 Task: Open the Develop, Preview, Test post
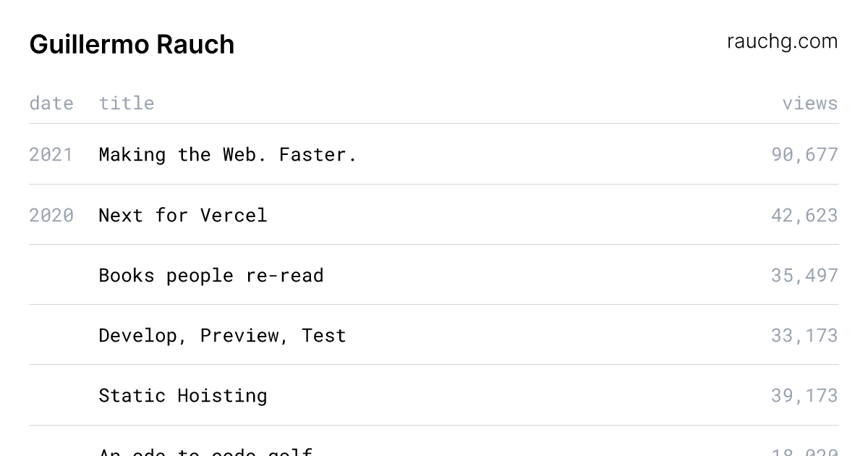point(223,335)
